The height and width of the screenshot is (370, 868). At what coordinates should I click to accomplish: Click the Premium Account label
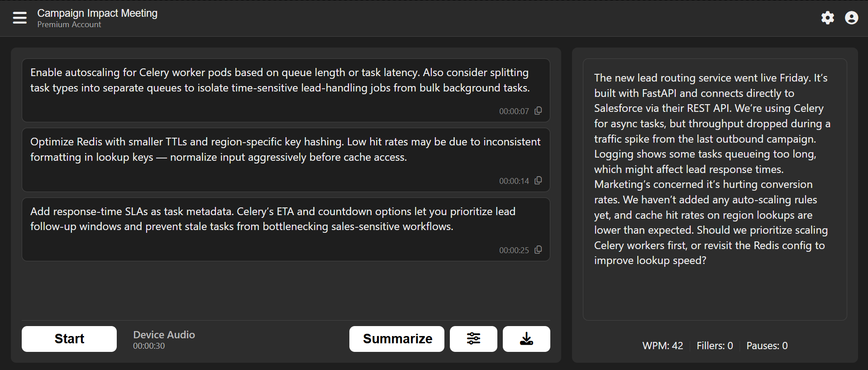(x=69, y=24)
